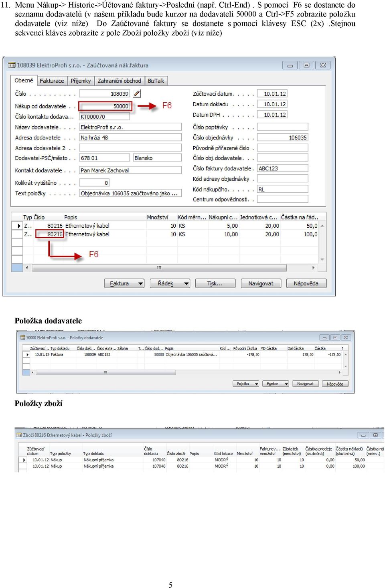Click the Text položky field

tap(130, 193)
